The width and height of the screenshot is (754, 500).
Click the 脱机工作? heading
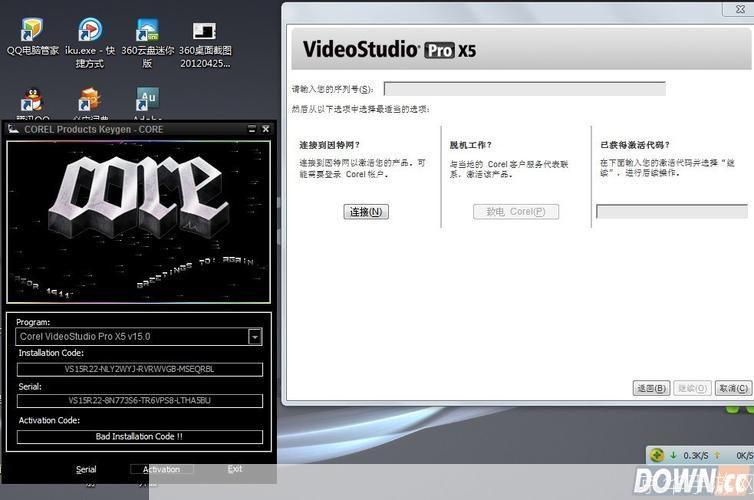tap(470, 145)
